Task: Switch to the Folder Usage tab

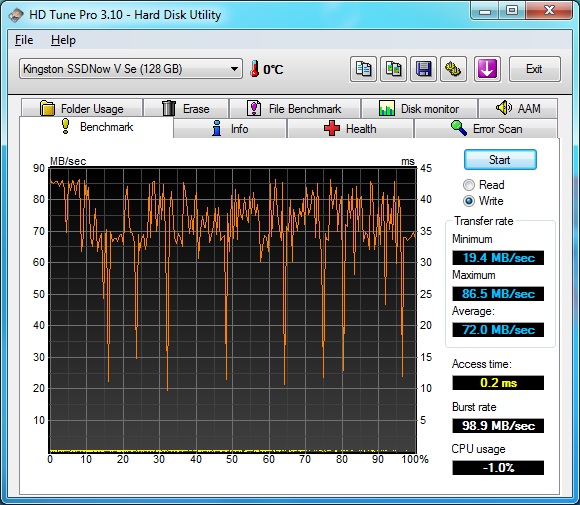Action: pos(82,108)
